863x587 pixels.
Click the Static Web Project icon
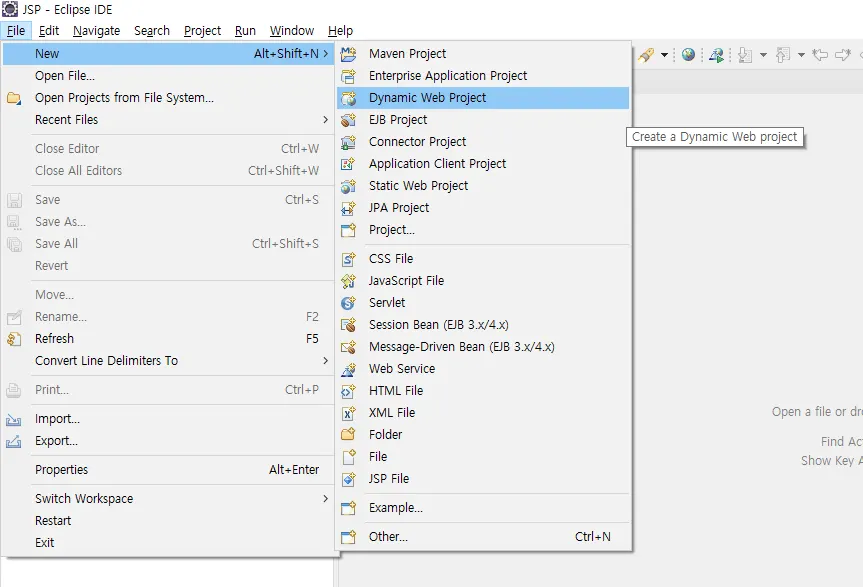pos(348,186)
